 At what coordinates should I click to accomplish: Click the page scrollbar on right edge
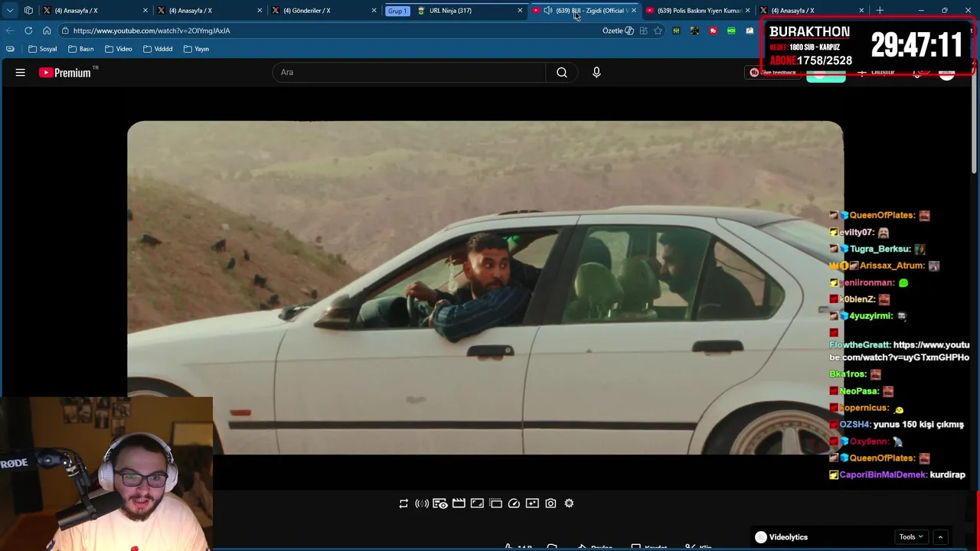pyautogui.click(x=975, y=122)
